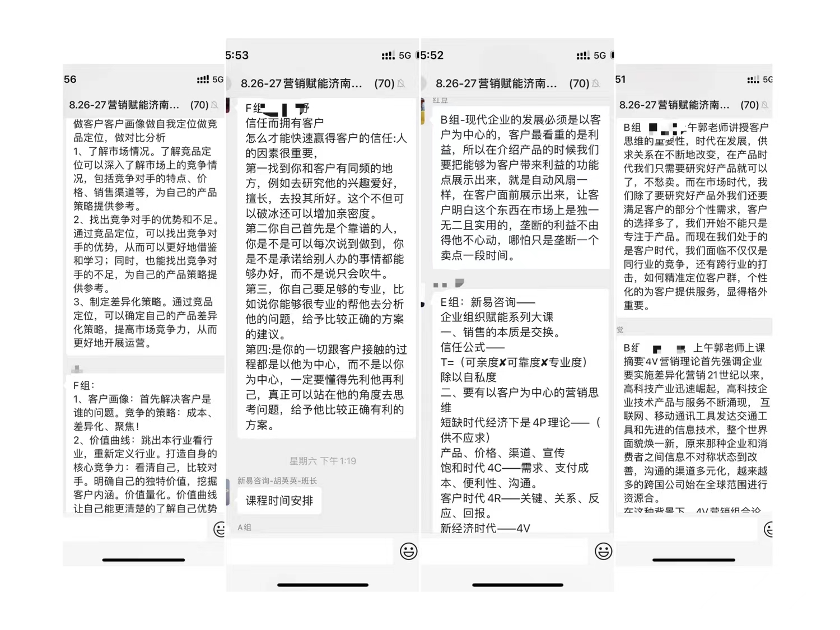Tap the message starting F组: 1、客户画像
Screen dimensions: 840x630
[x=145, y=444]
